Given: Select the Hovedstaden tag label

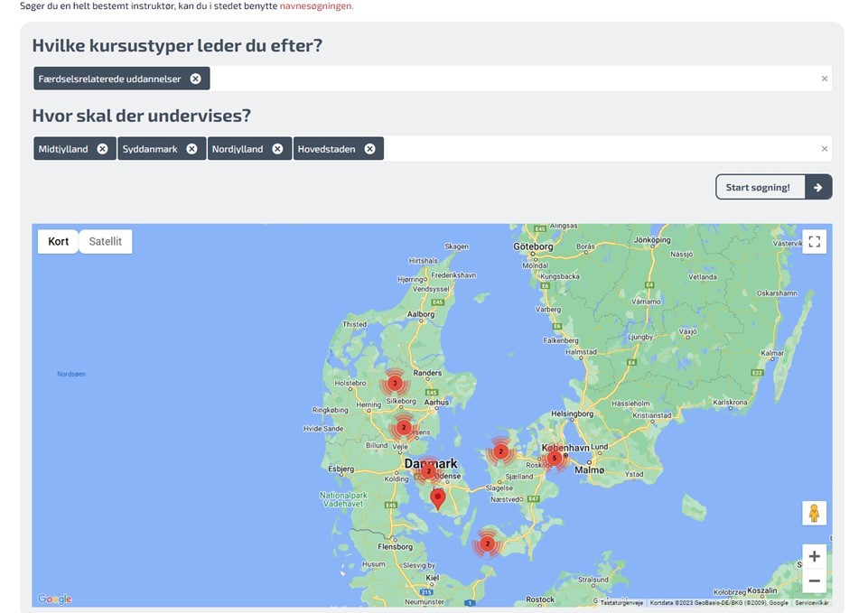Looking at the screenshot, I should [327, 149].
